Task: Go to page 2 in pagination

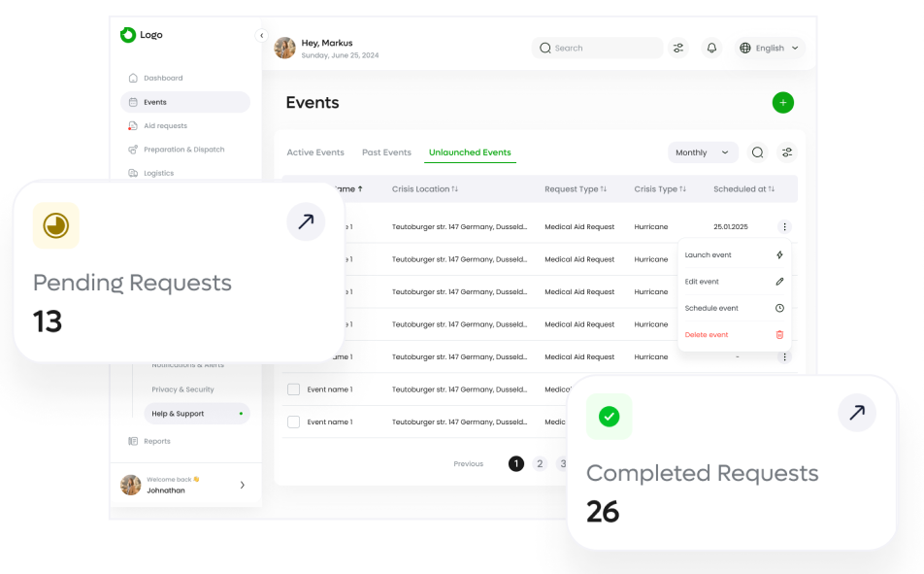Action: click(541, 463)
